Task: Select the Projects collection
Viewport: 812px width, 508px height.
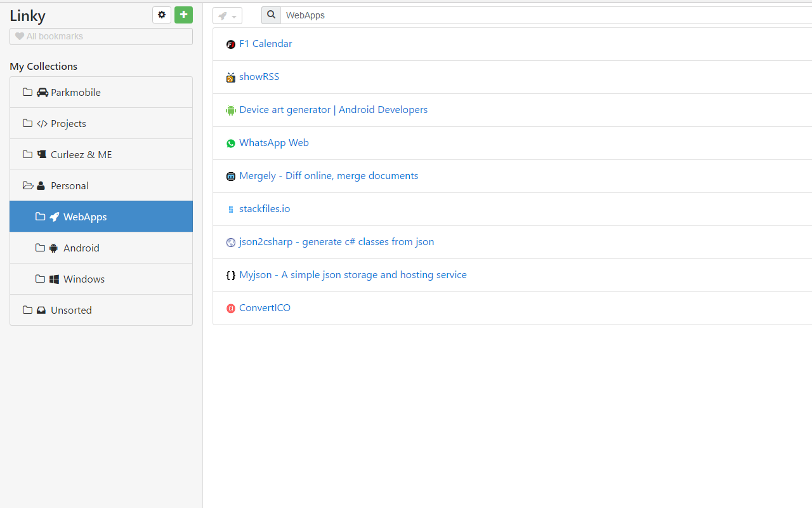Action: (x=101, y=123)
